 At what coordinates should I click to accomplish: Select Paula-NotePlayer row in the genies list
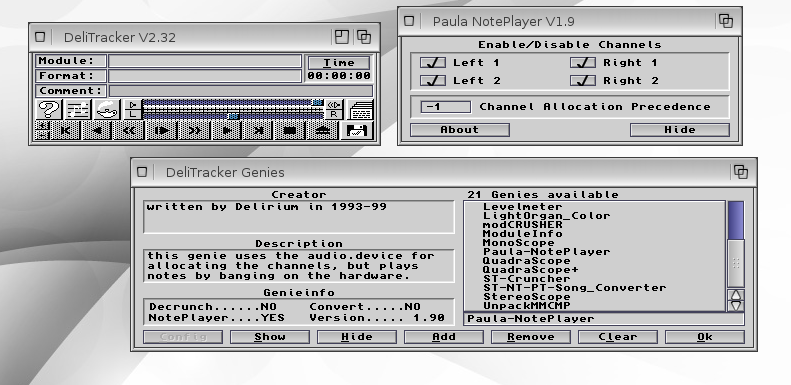coord(594,252)
